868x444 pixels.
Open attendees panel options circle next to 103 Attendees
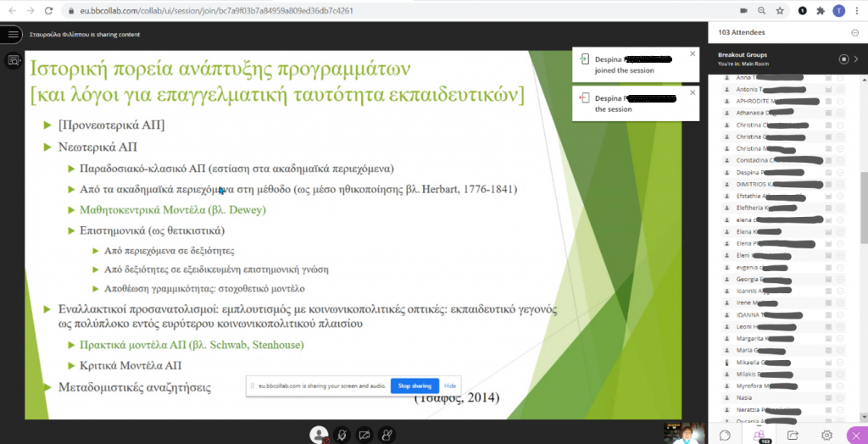pos(854,33)
